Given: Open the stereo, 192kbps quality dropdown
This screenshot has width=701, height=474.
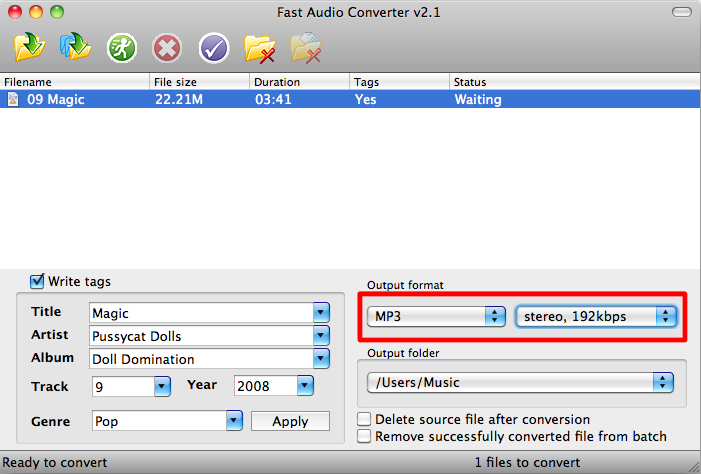Looking at the screenshot, I should [x=596, y=317].
